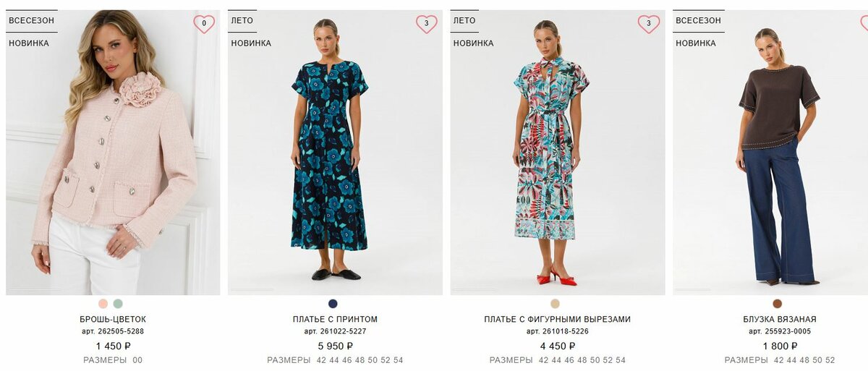Open the БРОШЬ-ЦВЕТОК product link
Image resolution: width=868 pixels, height=371 pixels.
point(113,319)
